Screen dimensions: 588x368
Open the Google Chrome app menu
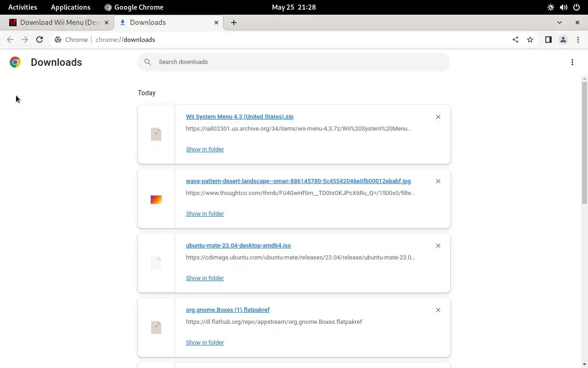pos(134,7)
